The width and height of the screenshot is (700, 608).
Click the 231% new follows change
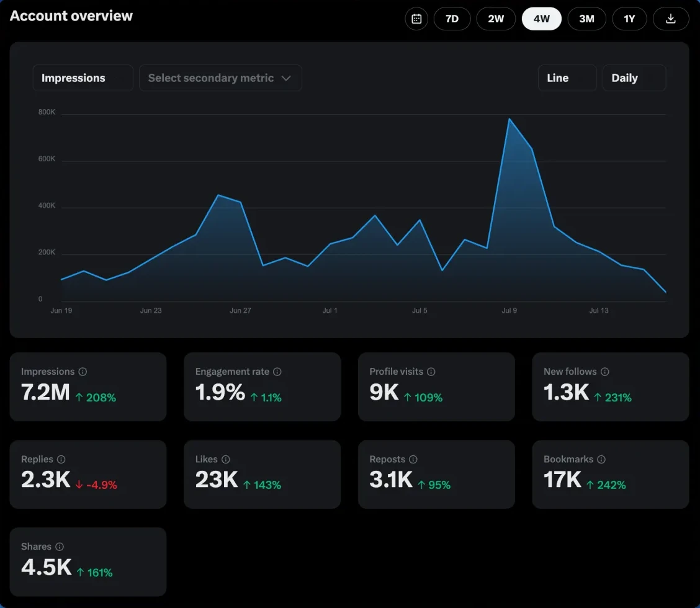618,397
